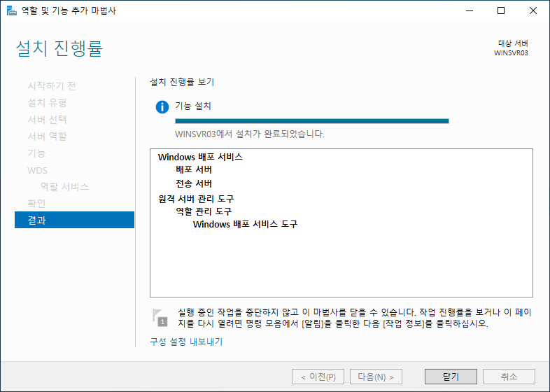
Task: Click the Windows 배포 서비스 도구 entry
Action: tap(245, 224)
